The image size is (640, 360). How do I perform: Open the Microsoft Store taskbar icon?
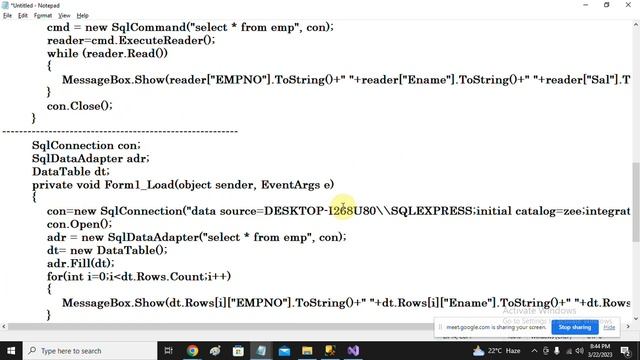coord(238,351)
